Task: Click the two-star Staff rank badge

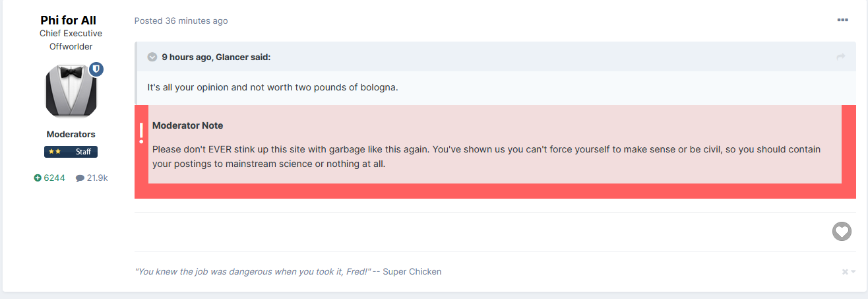Action: (x=71, y=152)
